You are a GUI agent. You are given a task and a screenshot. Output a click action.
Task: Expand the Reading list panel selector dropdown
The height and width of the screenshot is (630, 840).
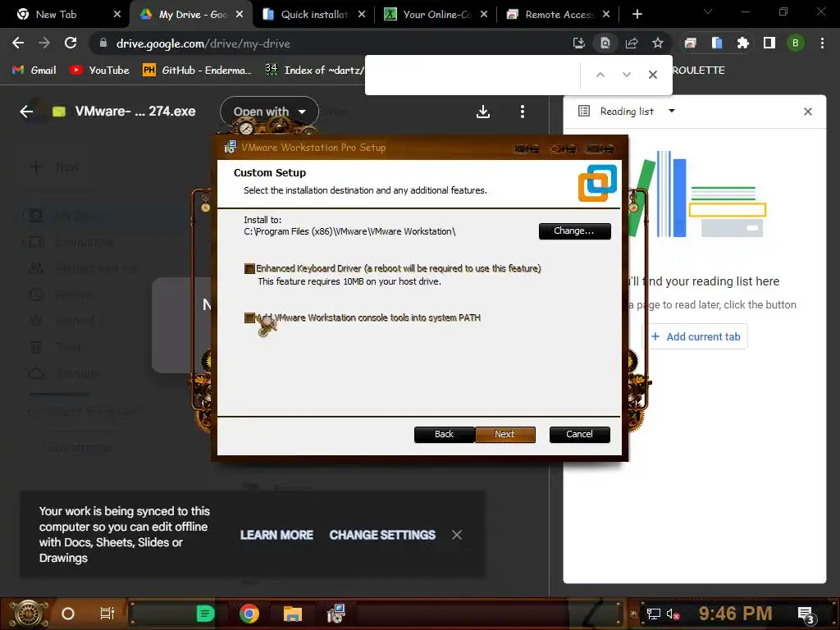[671, 111]
